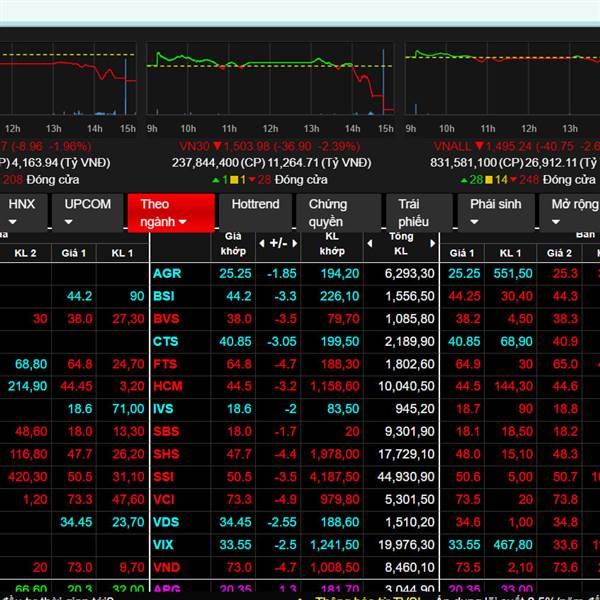Image resolution: width=600 pixels, height=600 pixels.
Task: Open the VNALL index intraday chart
Action: [x=502, y=78]
